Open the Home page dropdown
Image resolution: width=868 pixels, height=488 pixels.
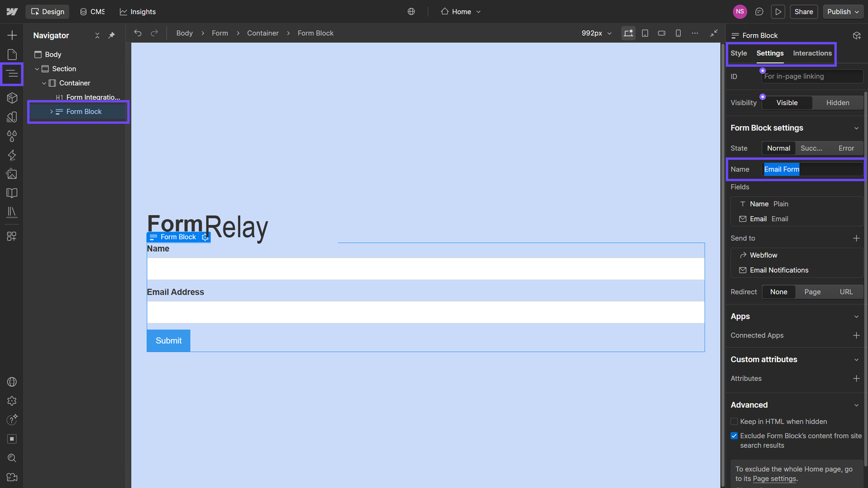pos(461,11)
